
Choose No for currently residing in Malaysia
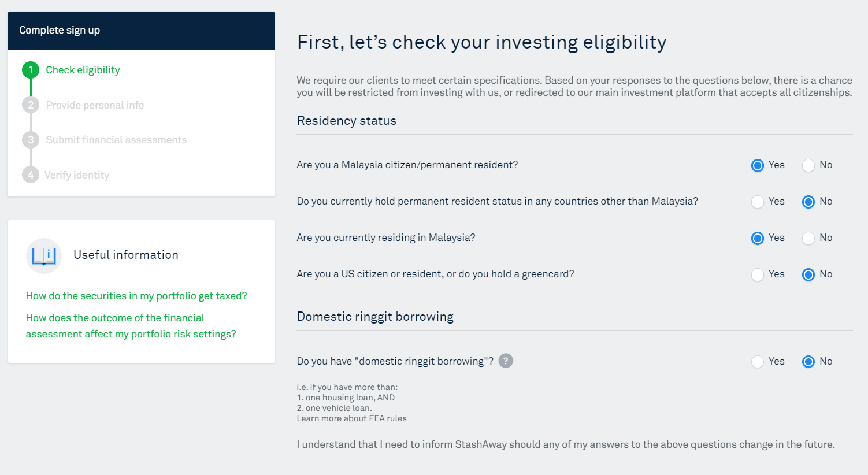point(808,239)
